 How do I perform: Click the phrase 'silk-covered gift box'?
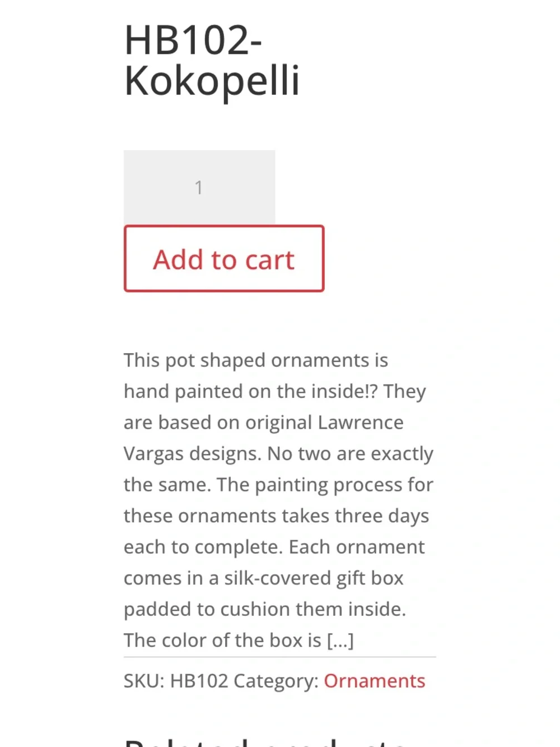(x=314, y=578)
